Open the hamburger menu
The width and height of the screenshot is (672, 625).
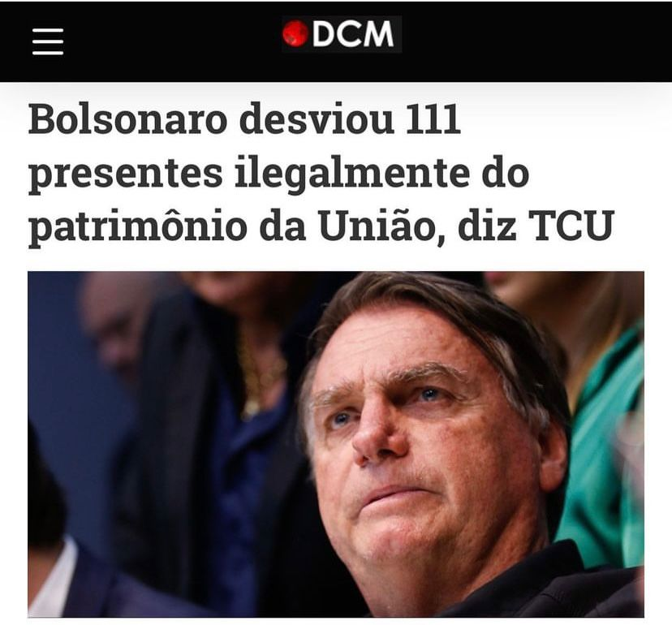point(48,41)
